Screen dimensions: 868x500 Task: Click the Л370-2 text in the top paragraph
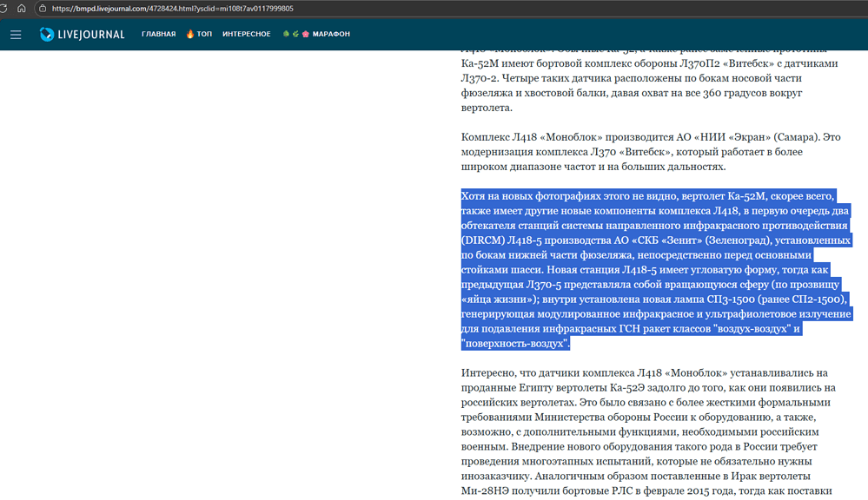pyautogui.click(x=480, y=78)
